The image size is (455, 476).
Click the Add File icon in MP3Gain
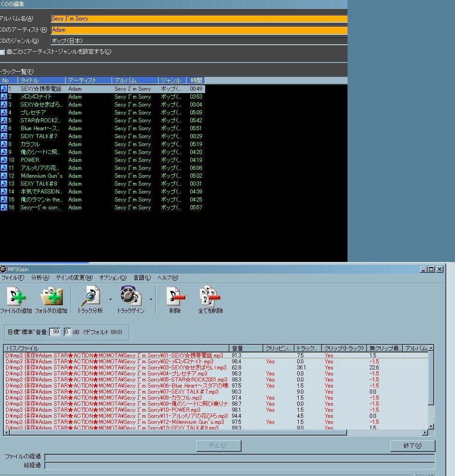click(x=16, y=296)
